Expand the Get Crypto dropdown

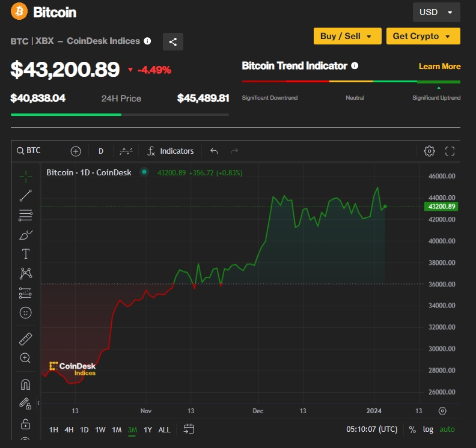pos(423,36)
